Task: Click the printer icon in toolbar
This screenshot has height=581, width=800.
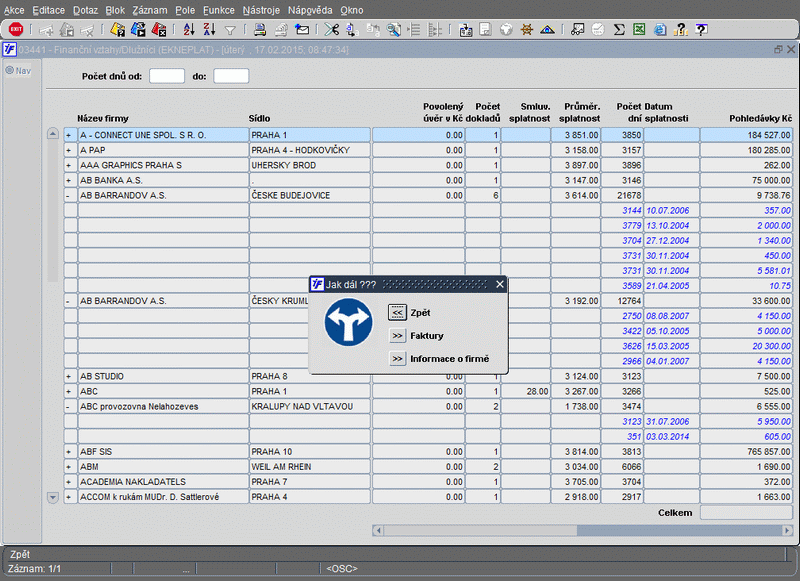Action: coord(260,30)
